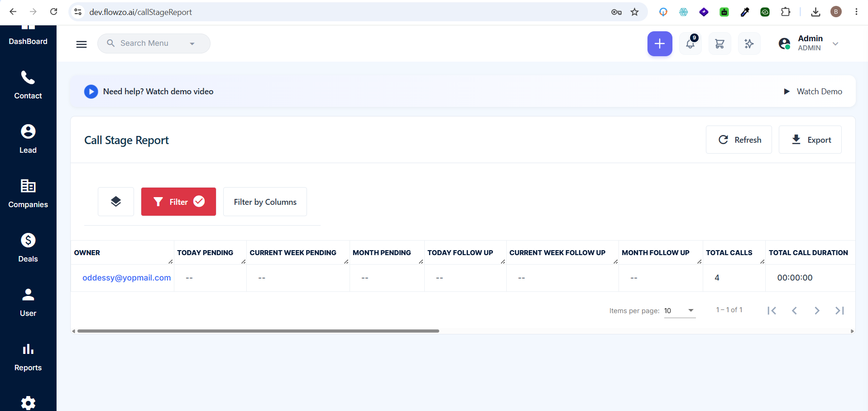Open the Admin profile avatar

click(785, 44)
